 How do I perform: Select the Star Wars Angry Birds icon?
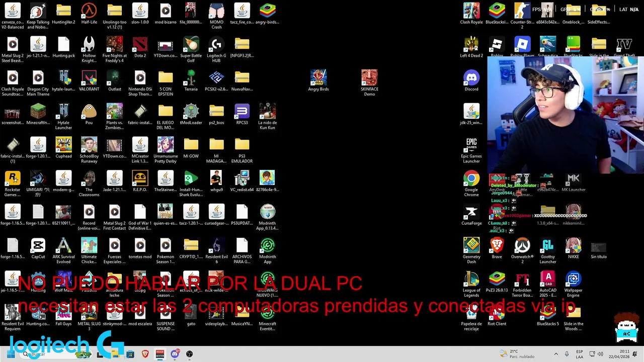318,81
